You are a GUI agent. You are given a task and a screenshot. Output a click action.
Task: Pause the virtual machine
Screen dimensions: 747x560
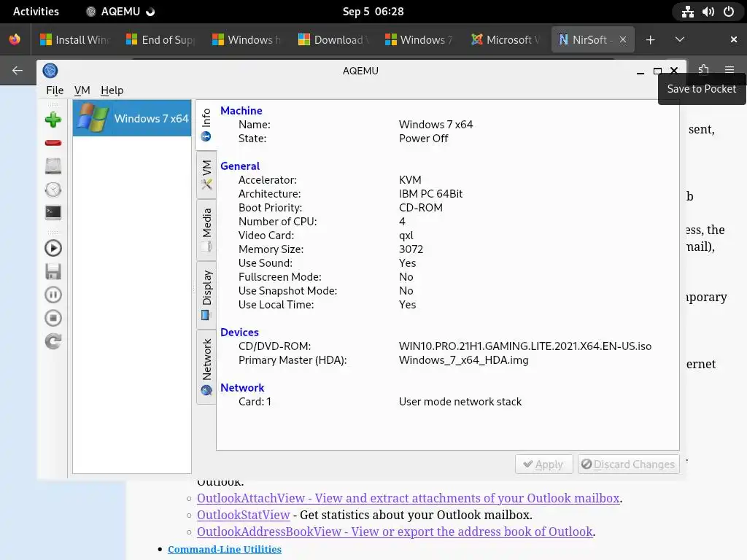53,295
